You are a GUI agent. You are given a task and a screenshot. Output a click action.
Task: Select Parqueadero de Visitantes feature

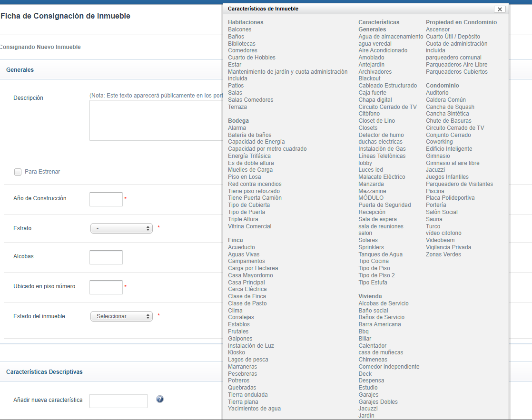click(x=459, y=184)
